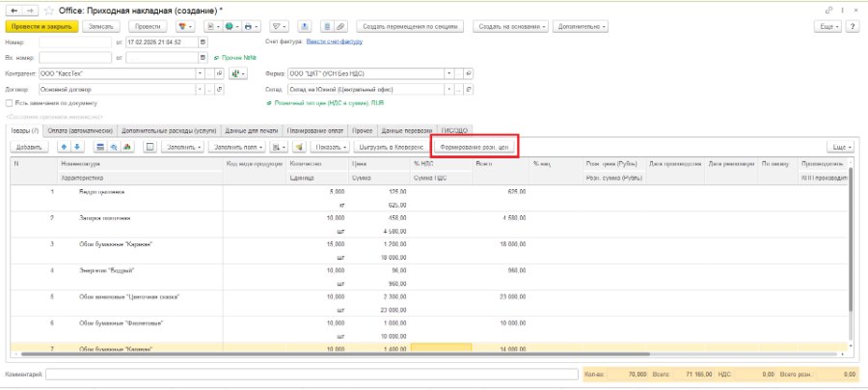The height and width of the screenshot is (390, 868).
Task: Click the colored people icon in goods toolbar
Action: click(125, 147)
